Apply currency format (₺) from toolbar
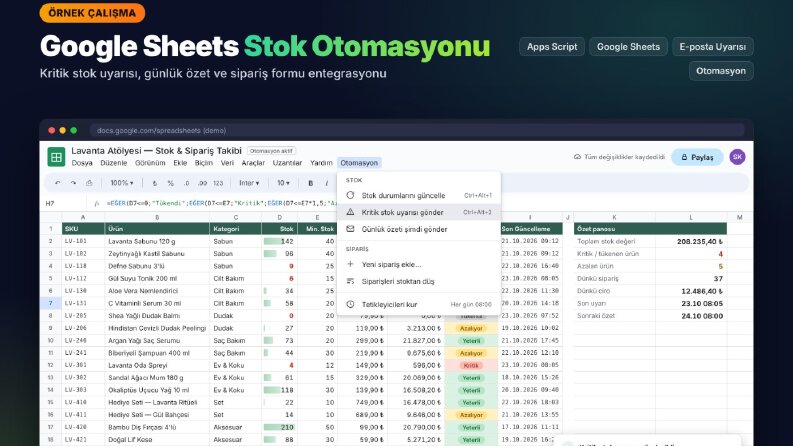Screen dimensions: 793x446 (155, 183)
